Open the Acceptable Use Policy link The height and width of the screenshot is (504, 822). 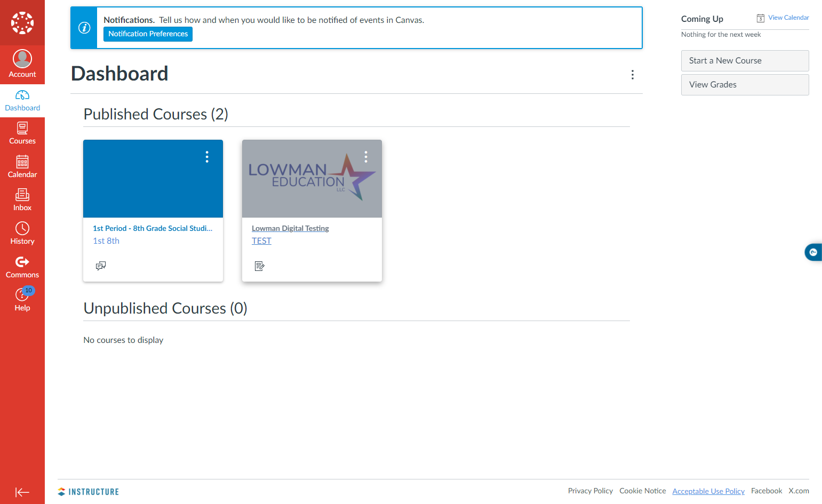coord(708,491)
